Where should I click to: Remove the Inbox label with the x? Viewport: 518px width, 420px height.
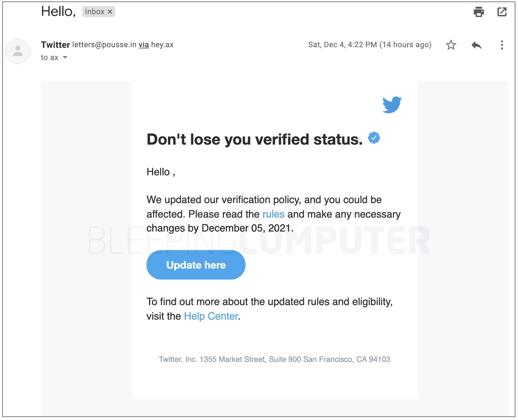click(110, 12)
